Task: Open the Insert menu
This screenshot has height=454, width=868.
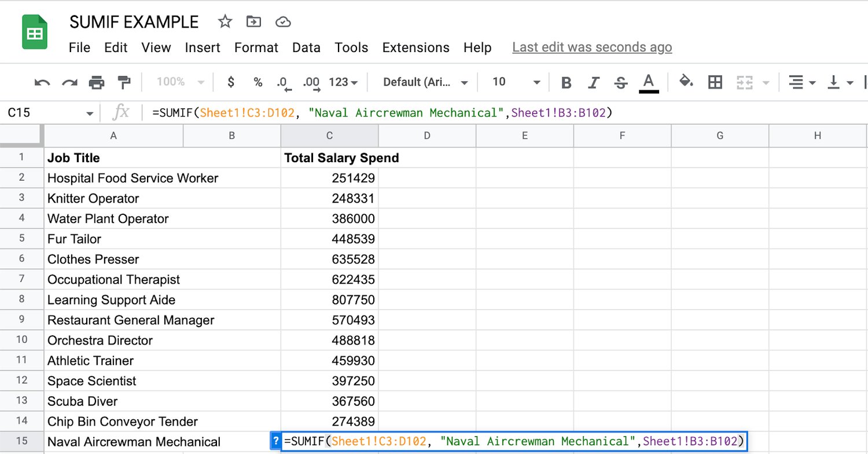Action: (203, 47)
